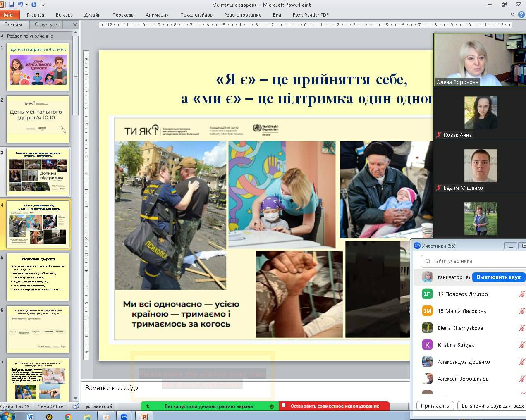Screen dimensions: 526x420
Task: Click the spell check icon in status bar
Action: pyautogui.click(x=76, y=406)
